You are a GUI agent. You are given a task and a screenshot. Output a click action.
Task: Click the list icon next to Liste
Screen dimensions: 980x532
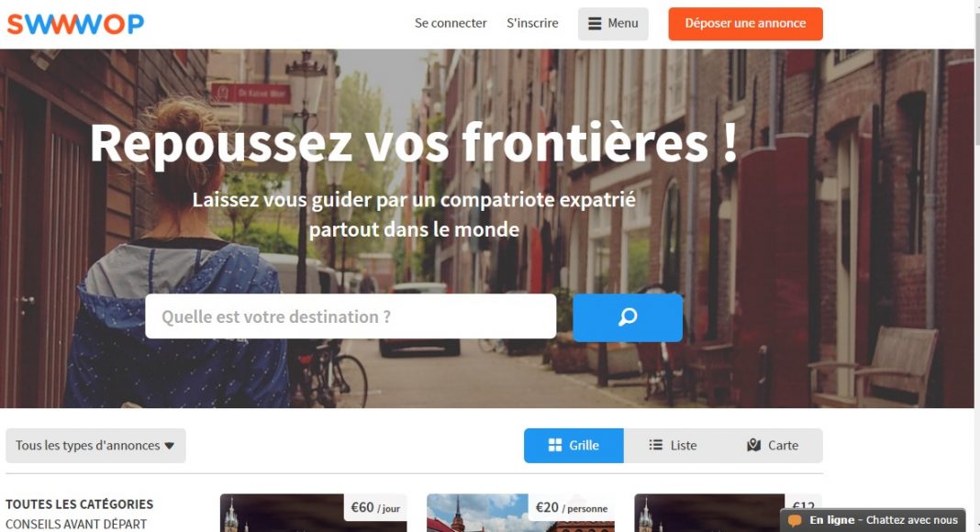655,445
